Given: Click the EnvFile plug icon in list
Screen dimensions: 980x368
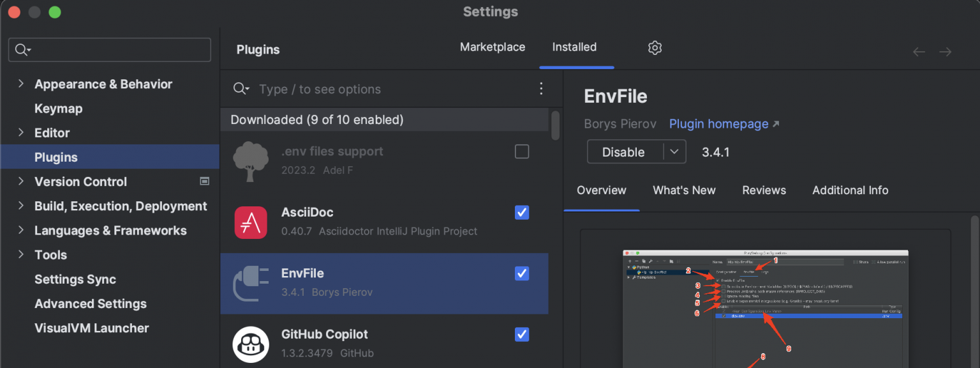Looking at the screenshot, I should [251, 283].
